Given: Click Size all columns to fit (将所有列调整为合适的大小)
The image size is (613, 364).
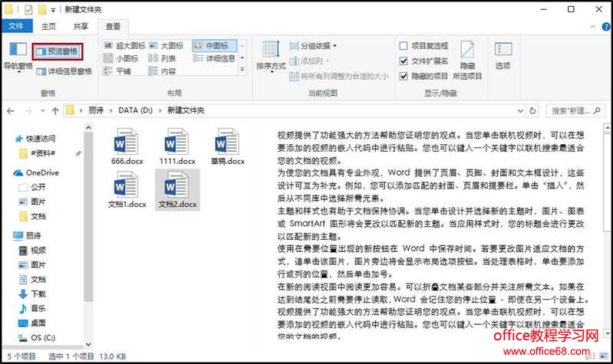Looking at the screenshot, I should pos(339,76).
